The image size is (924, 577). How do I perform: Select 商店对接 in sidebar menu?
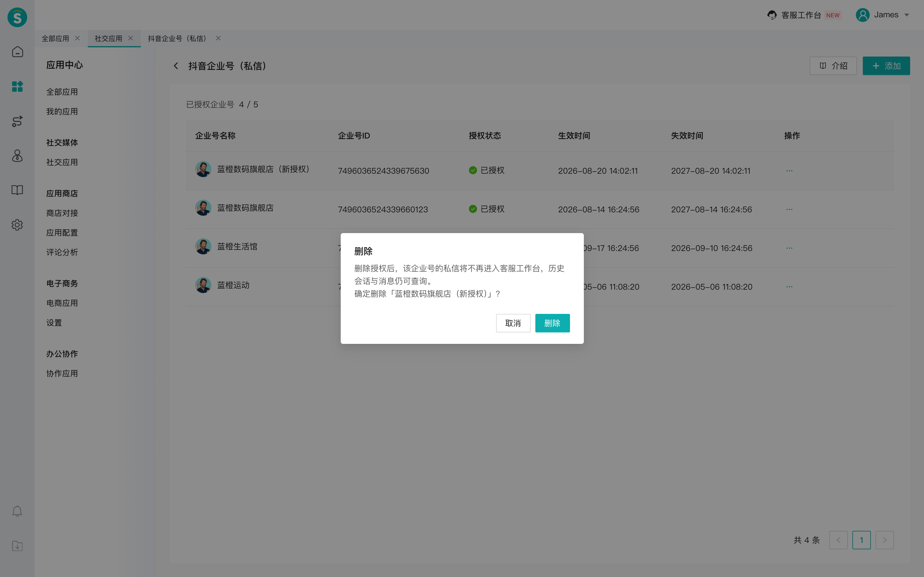pos(62,213)
